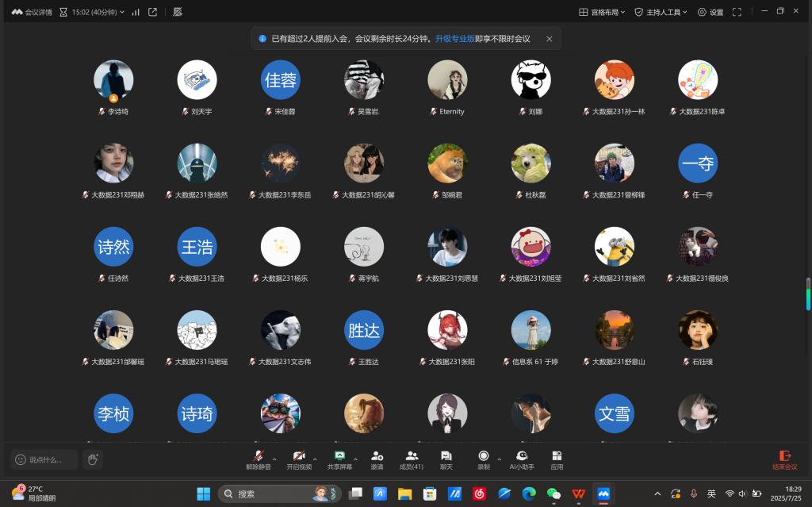
Task: Click the Share Screen (共享屏幕) icon
Action: pyautogui.click(x=339, y=459)
